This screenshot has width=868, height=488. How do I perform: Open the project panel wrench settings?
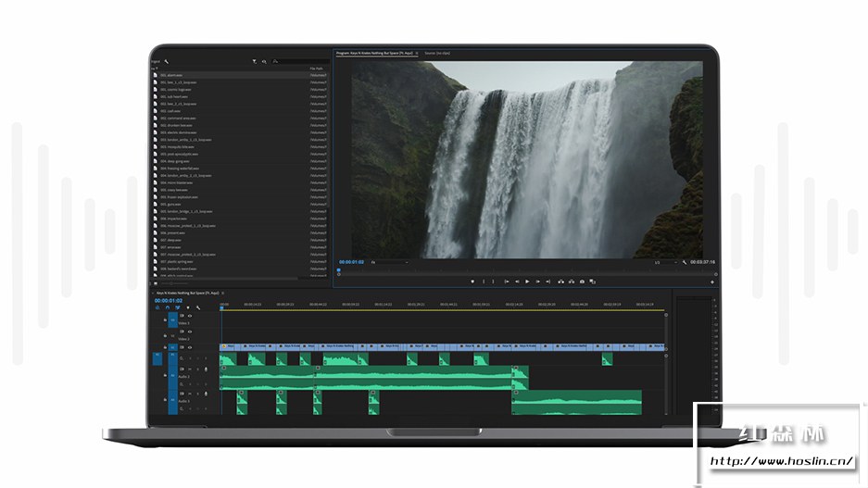166,61
